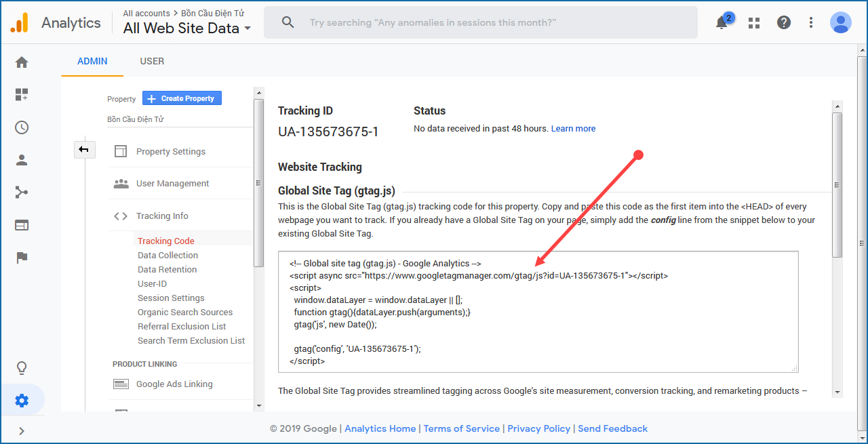Click the Create Property button
The width and height of the screenshot is (868, 444).
click(x=182, y=98)
